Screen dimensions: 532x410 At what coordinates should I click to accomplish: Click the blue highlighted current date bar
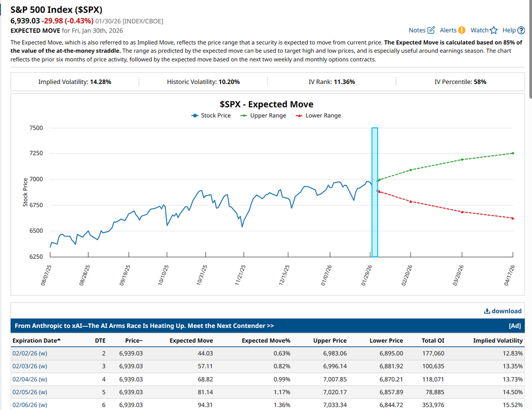pyautogui.click(x=375, y=192)
